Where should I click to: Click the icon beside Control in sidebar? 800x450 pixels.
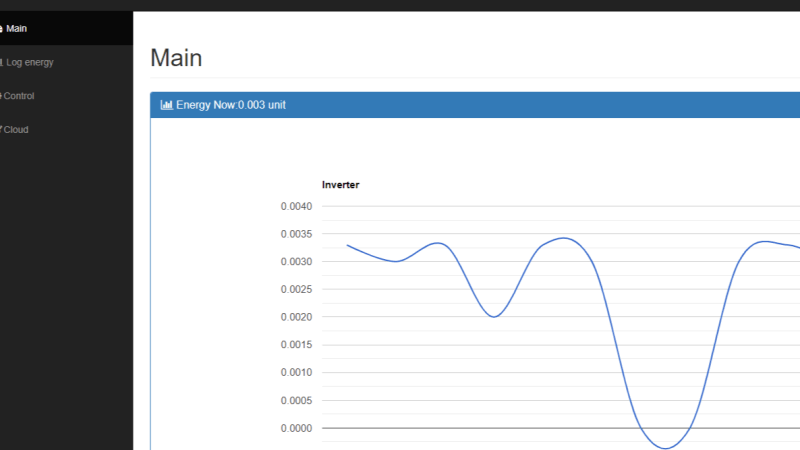(1, 96)
